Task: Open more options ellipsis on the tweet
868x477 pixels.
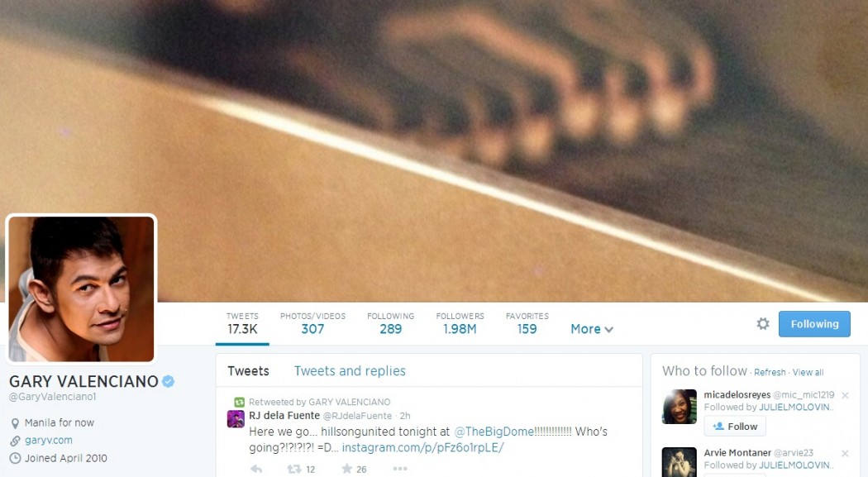Action: [x=399, y=469]
